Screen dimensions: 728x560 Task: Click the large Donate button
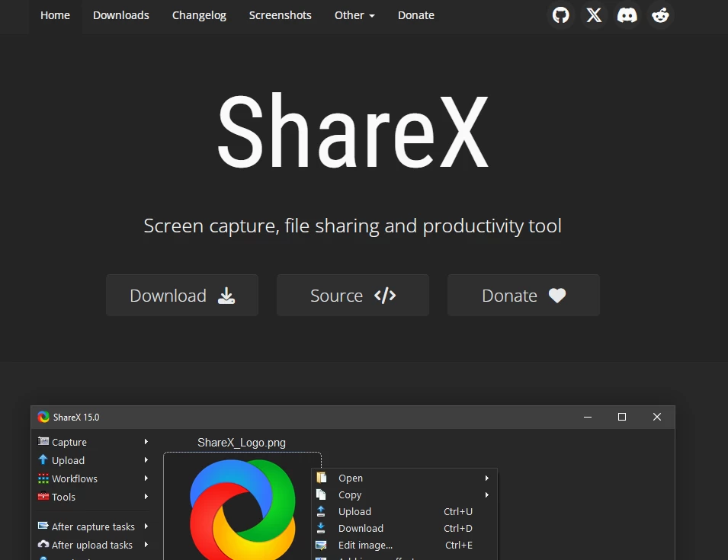(x=524, y=295)
